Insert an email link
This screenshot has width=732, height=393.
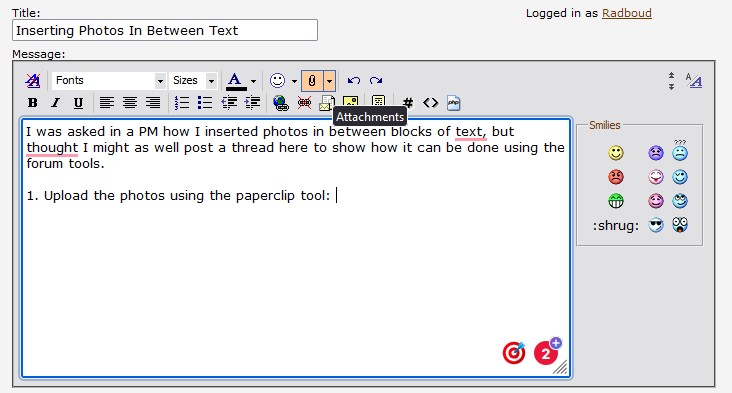326,103
